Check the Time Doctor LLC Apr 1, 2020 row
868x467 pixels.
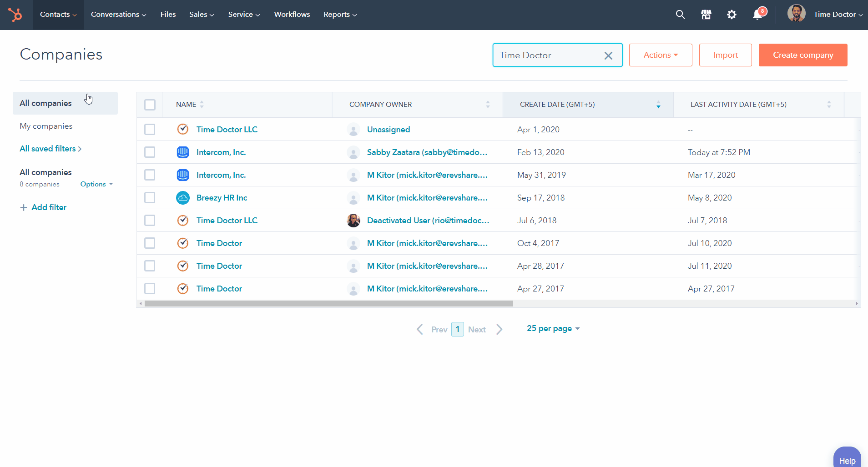click(x=150, y=129)
